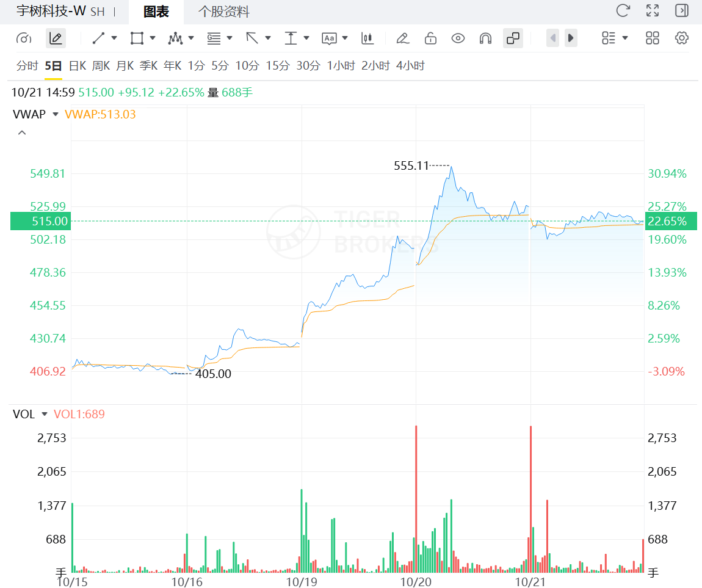This screenshot has height=588, width=702.
Task: Expand the arrow marker dropdown arrow
Action: (268, 38)
